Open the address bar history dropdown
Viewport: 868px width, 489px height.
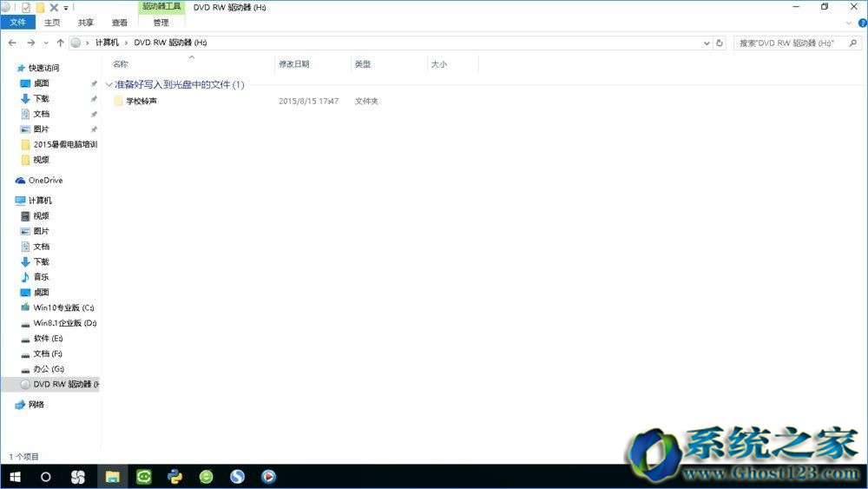(705, 43)
